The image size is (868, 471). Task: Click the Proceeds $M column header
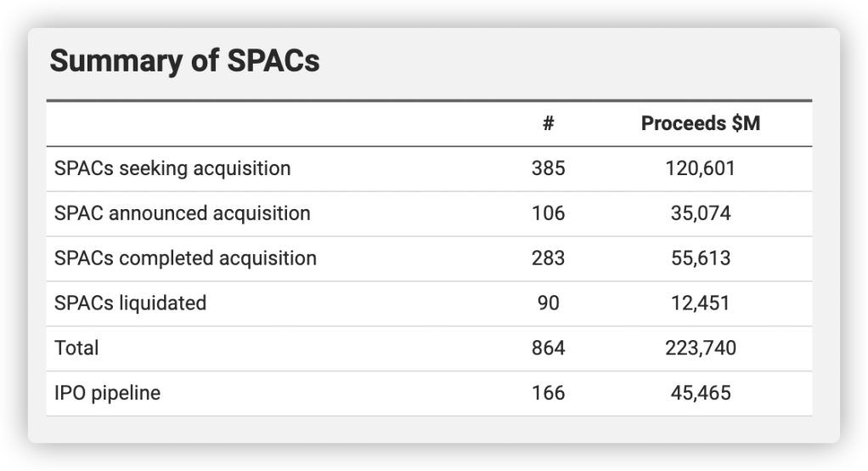tap(700, 124)
